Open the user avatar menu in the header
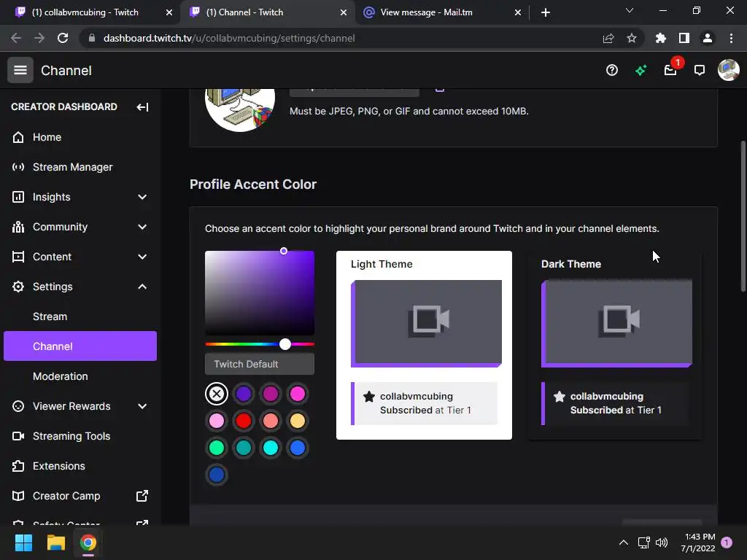 [729, 71]
